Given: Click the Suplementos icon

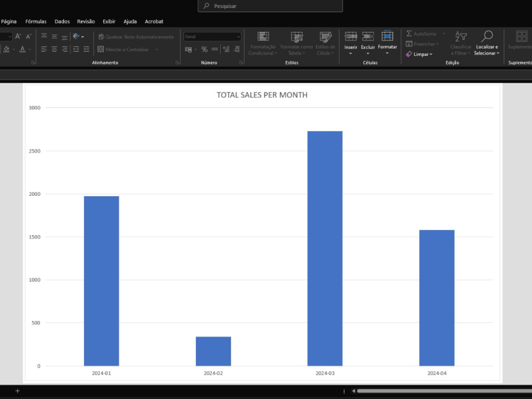Looking at the screenshot, I should pos(521,37).
